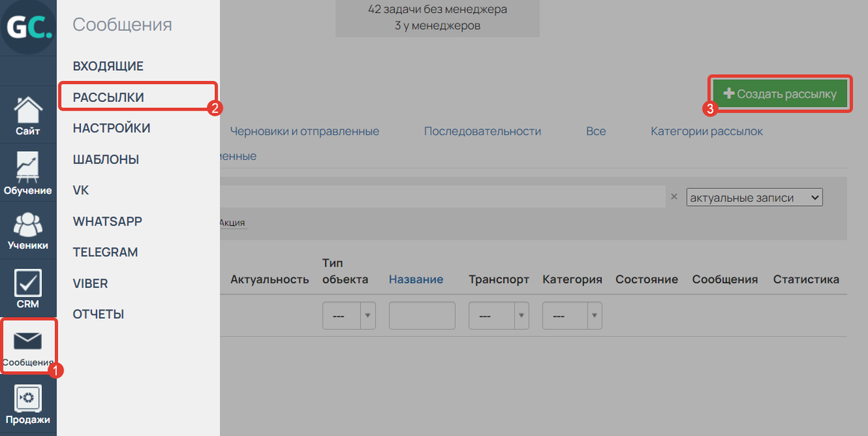Open the Продажи sidebar section

pos(27,405)
